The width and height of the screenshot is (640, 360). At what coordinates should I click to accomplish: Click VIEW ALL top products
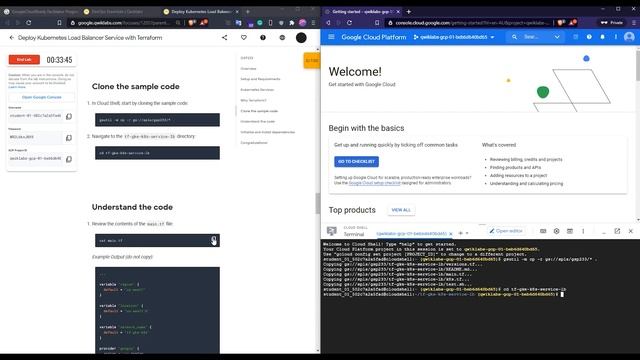click(401, 210)
